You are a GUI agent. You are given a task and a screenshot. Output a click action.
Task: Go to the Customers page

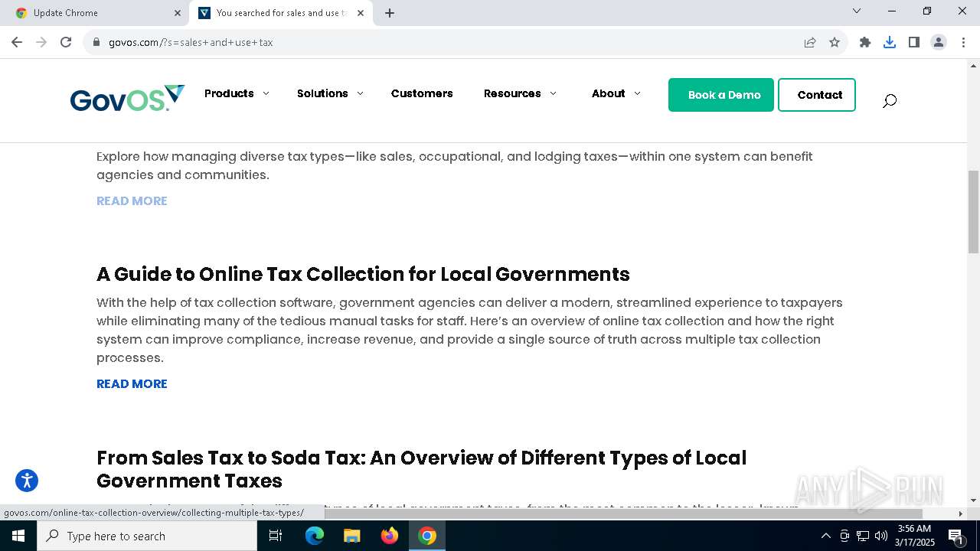422,93
